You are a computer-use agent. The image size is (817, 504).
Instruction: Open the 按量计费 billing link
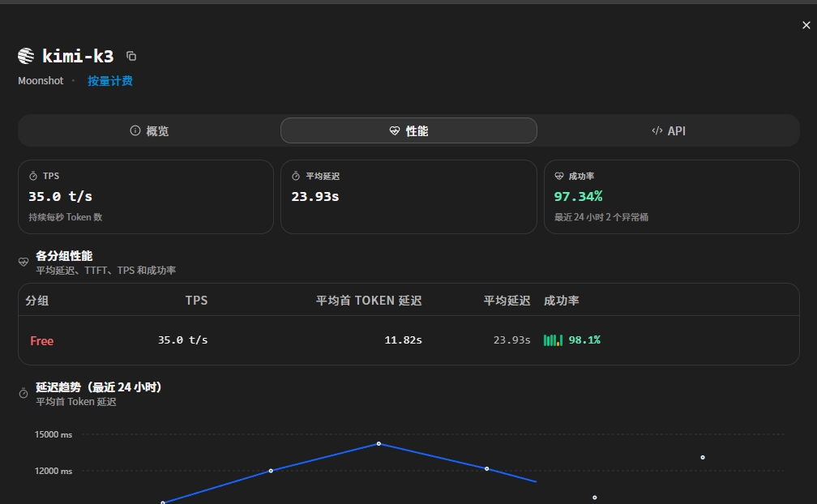tap(110, 81)
